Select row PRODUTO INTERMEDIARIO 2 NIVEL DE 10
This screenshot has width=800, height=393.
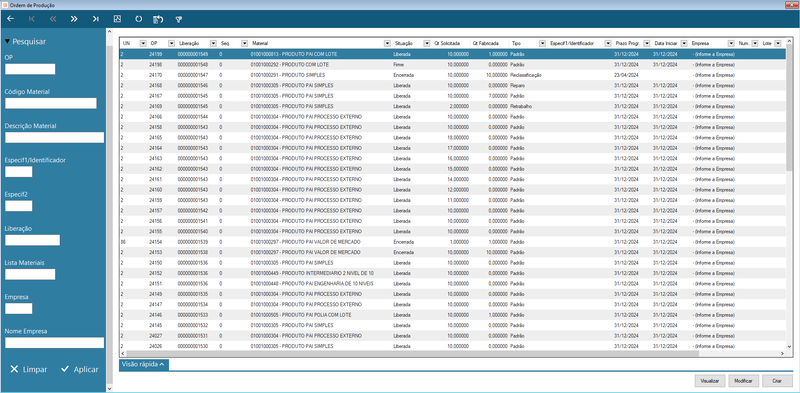[x=453, y=273]
